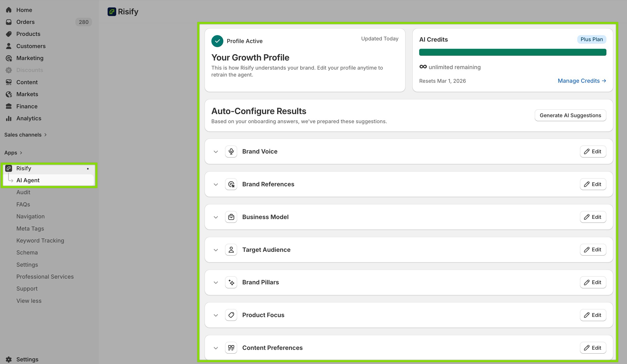Go to Navigation in Risify menu
The image size is (627, 364).
tap(30, 216)
